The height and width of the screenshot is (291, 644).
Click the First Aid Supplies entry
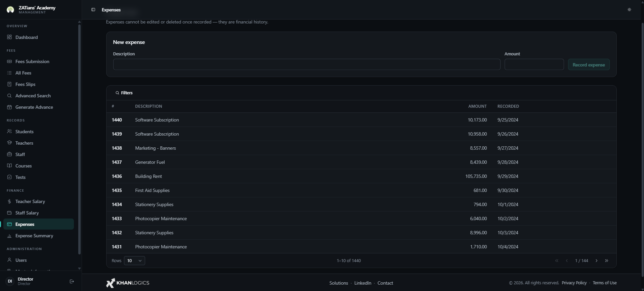pyautogui.click(x=152, y=190)
